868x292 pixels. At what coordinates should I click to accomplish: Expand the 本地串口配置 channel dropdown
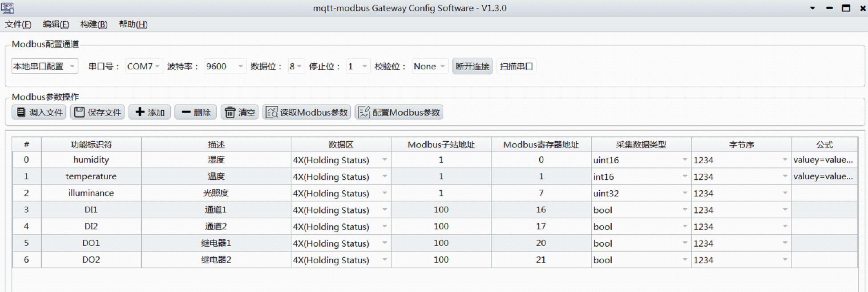pos(45,66)
